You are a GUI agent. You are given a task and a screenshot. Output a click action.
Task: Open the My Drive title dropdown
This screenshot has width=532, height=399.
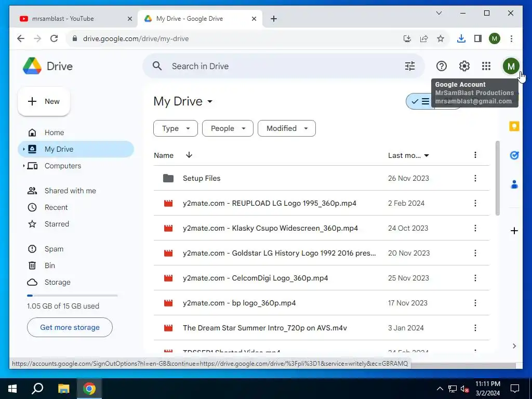[x=183, y=101]
